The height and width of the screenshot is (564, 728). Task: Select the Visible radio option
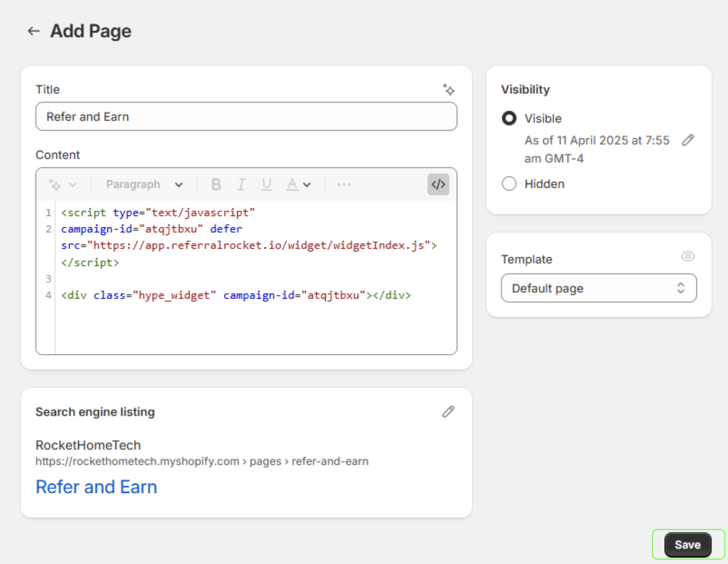point(509,118)
